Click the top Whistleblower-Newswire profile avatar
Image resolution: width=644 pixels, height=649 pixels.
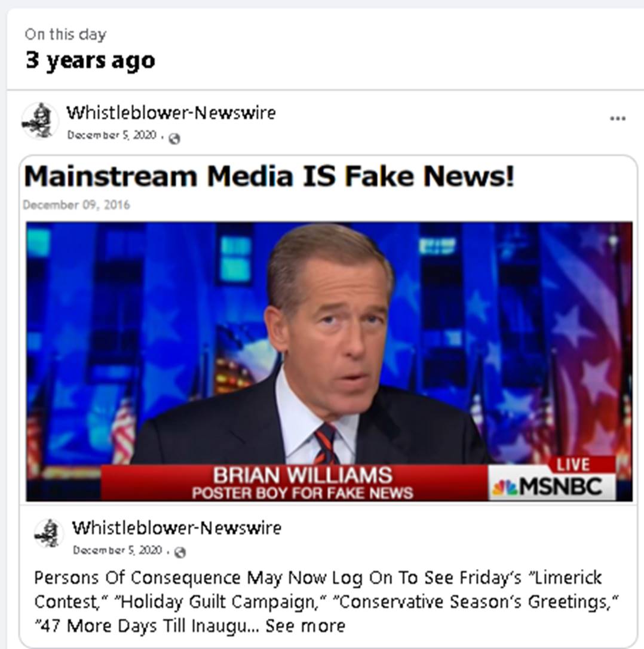coord(40,121)
